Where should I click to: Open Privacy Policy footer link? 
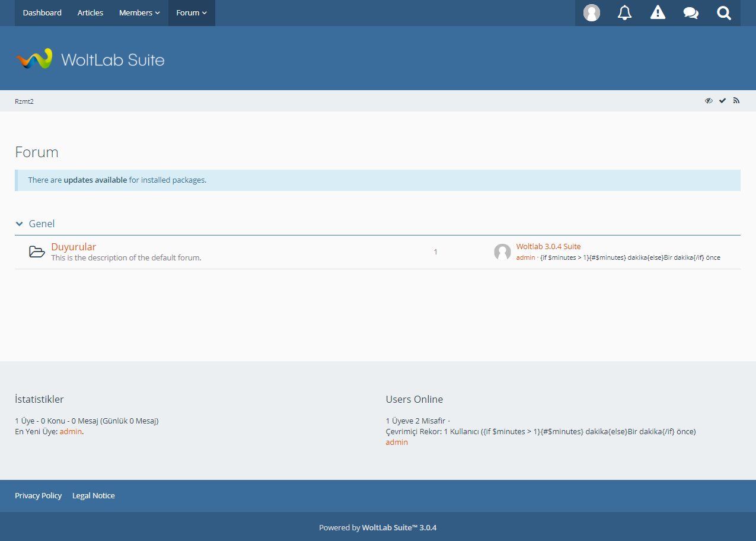39,495
